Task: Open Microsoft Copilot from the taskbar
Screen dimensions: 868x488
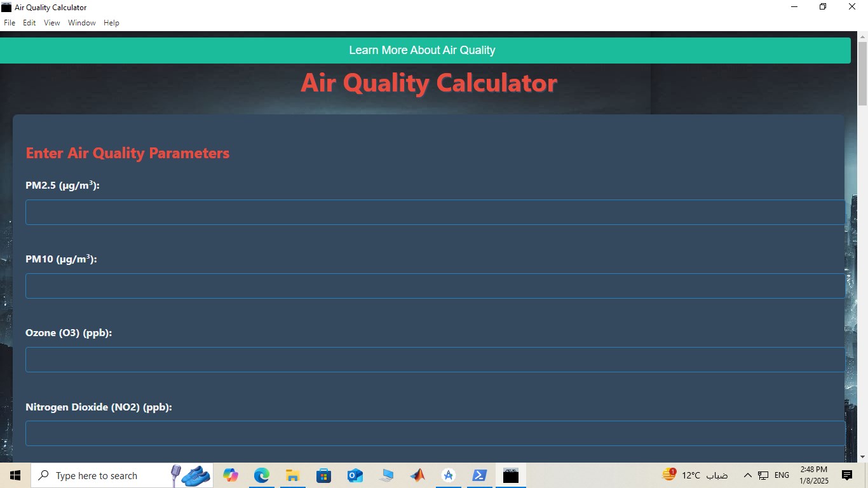Action: coord(230,475)
